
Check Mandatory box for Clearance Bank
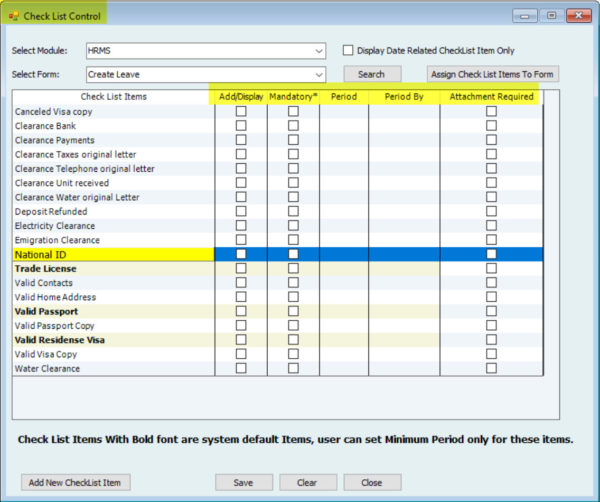point(293,126)
